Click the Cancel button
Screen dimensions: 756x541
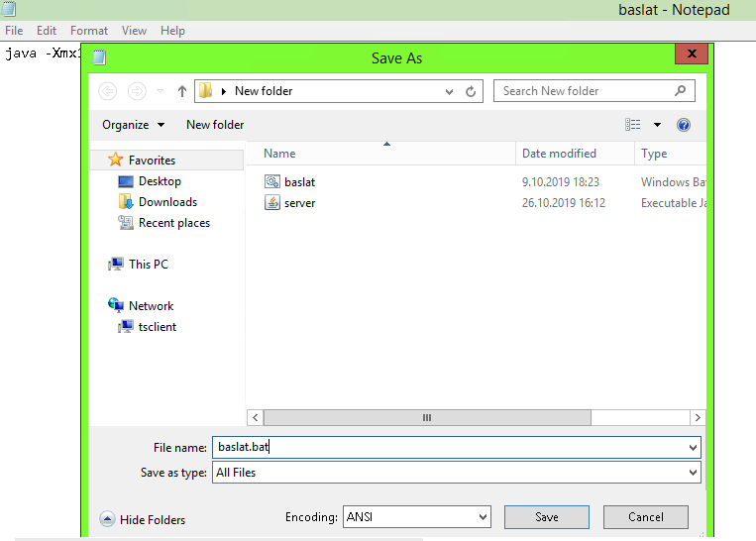click(646, 516)
